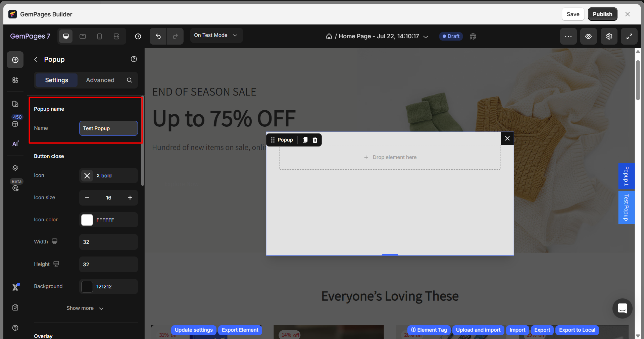Duplicate the Popup element
Viewport: 644px width, 339px height.
click(305, 140)
